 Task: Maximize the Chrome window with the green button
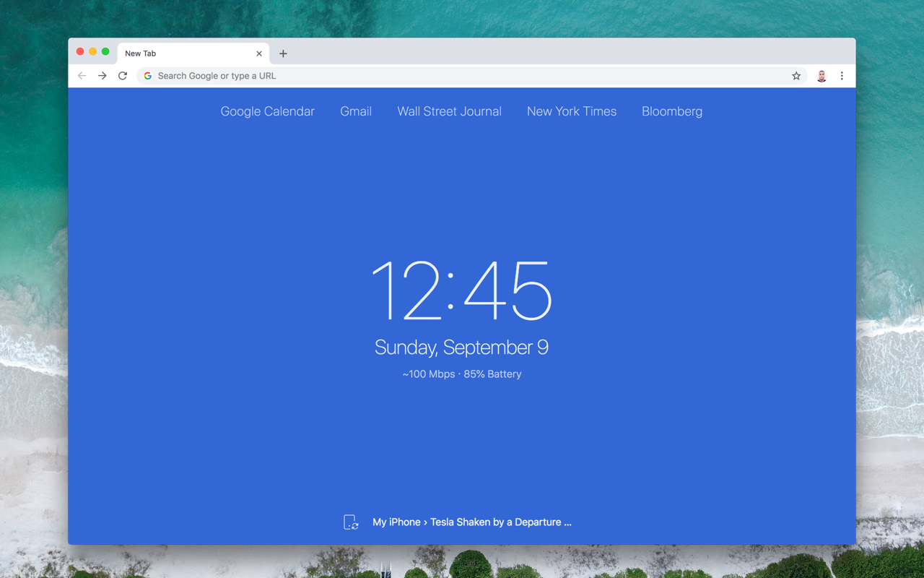[105, 52]
